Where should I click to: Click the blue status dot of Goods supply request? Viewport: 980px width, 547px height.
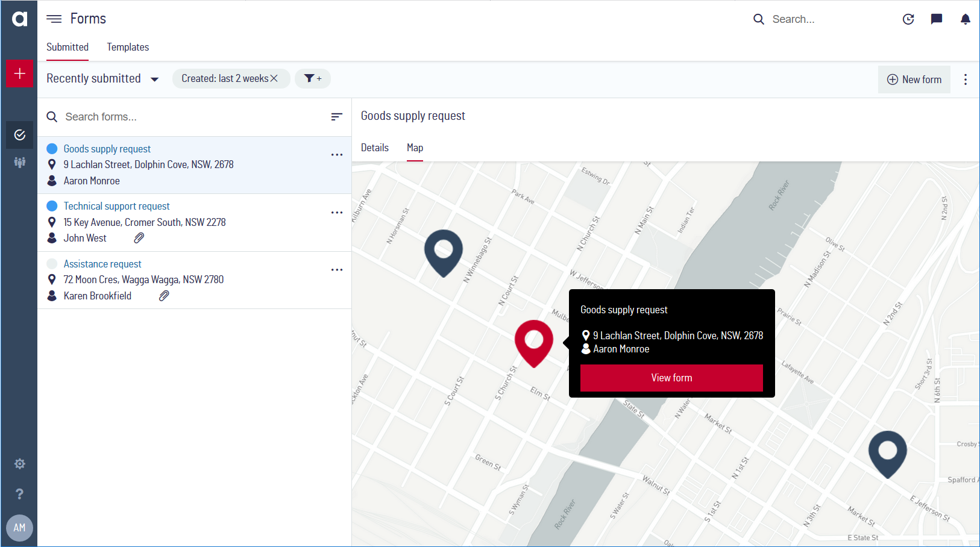52,149
